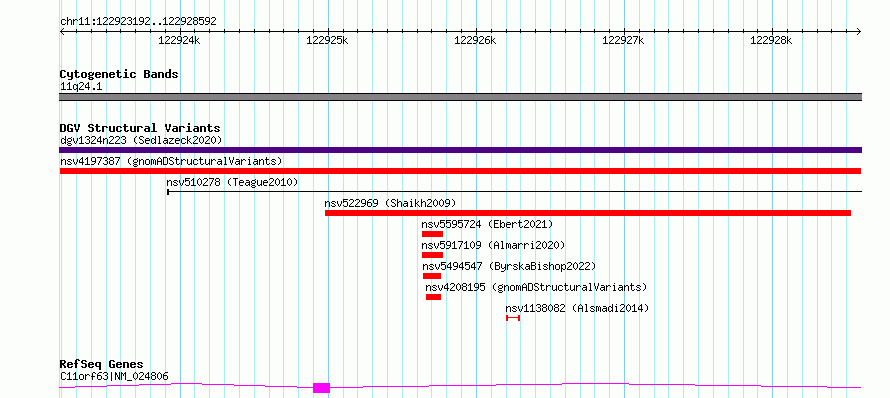Viewport: 890px width, 398px height.
Task: Click the 11q24.1 cytogenetic band label
Action: coord(81,87)
